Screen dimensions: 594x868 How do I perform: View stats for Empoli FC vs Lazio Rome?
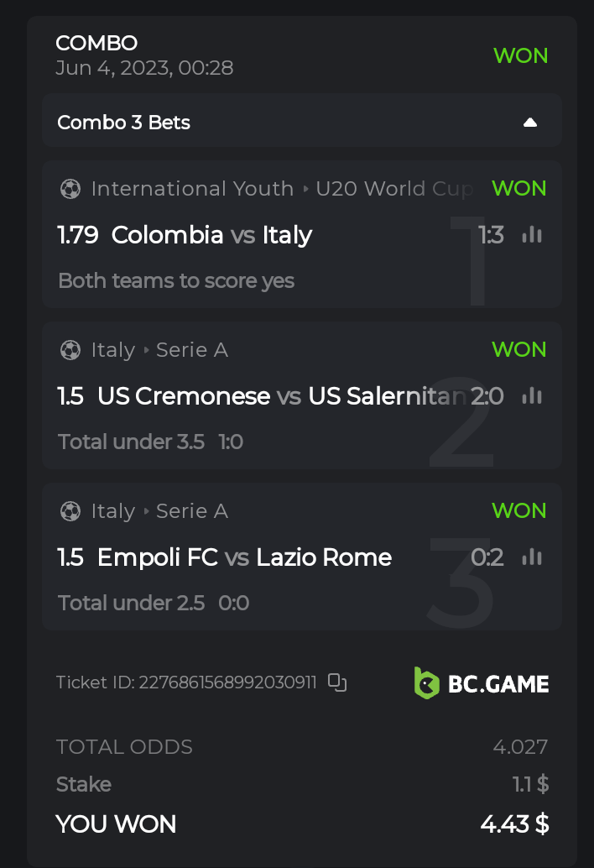click(x=532, y=557)
